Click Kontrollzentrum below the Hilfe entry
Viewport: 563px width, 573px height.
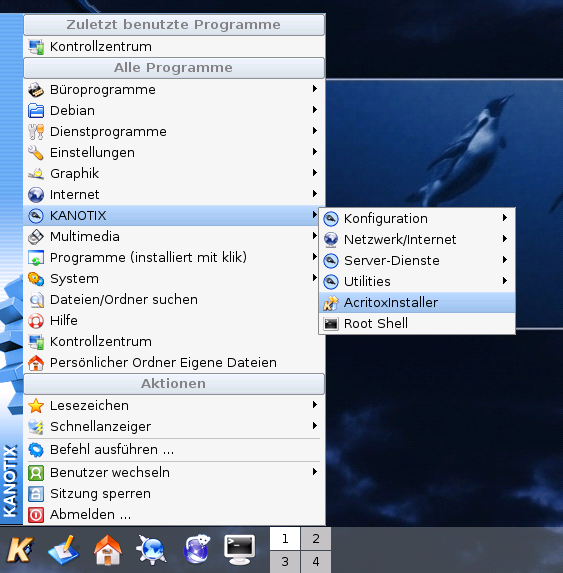[x=174, y=342]
